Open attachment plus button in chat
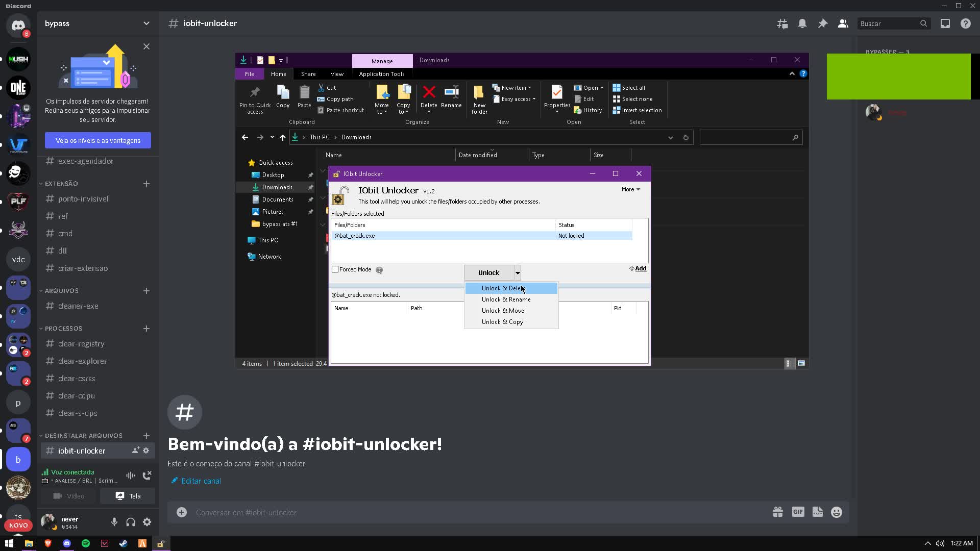980x551 pixels. click(x=182, y=512)
